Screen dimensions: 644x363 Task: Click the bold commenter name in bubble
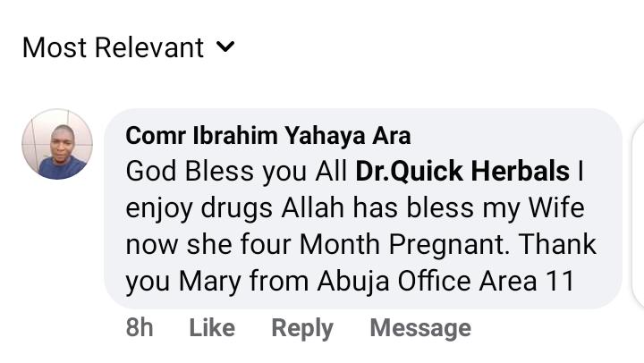267,136
